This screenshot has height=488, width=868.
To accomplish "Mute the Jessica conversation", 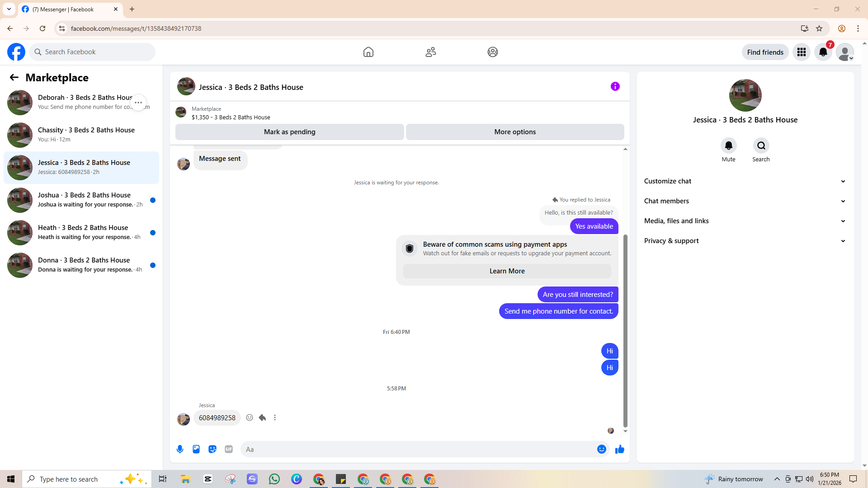I will coord(728,146).
